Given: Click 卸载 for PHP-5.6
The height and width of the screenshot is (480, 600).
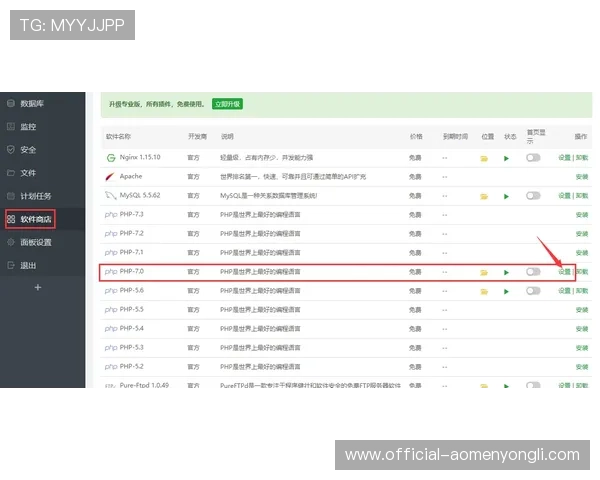Looking at the screenshot, I should click(582, 291).
